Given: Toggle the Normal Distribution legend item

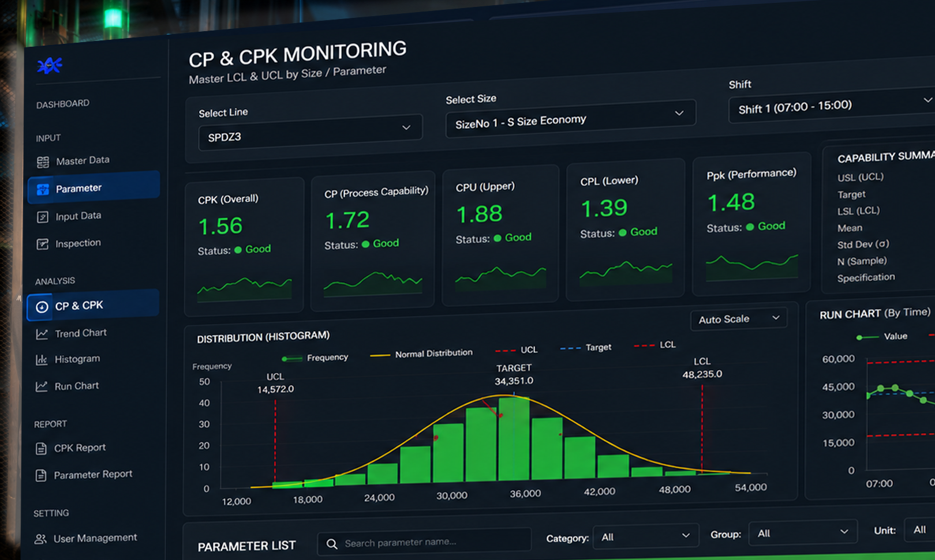Looking at the screenshot, I should pos(421,354).
